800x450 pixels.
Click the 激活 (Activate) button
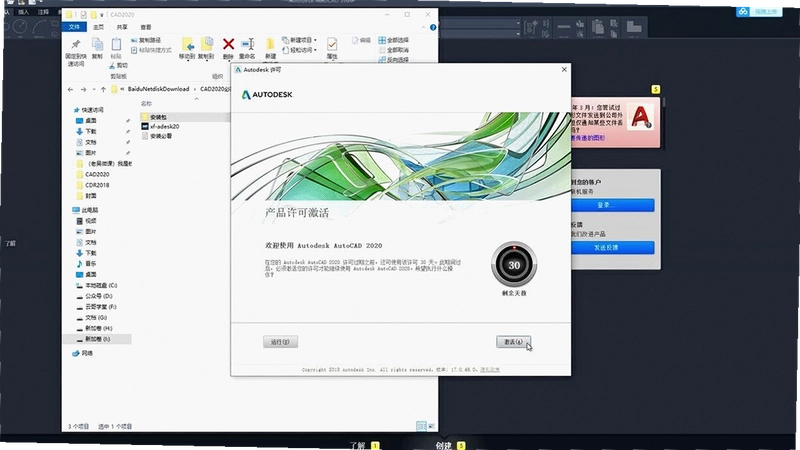[513, 342]
